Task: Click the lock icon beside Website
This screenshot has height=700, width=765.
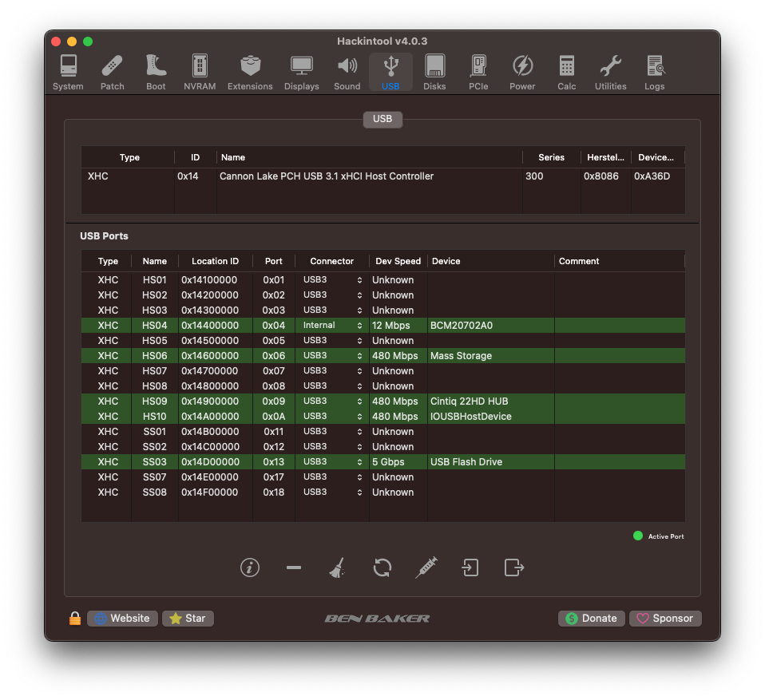Action: [75, 619]
